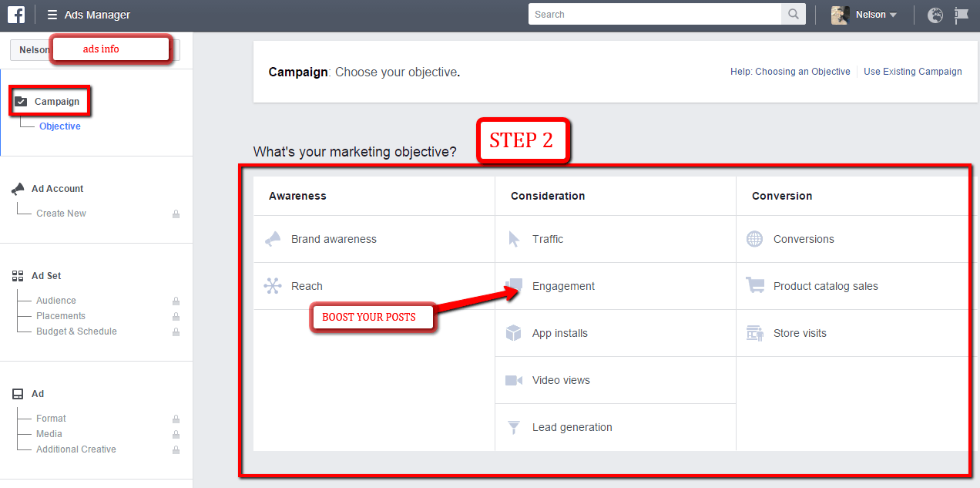Open Help: Choosing an Objective link
The image size is (980, 488).
click(x=790, y=72)
